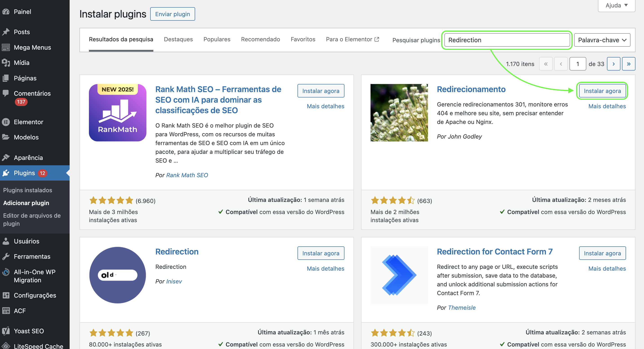Expand the Ajuda help panel
644x349 pixels.
pos(617,5)
